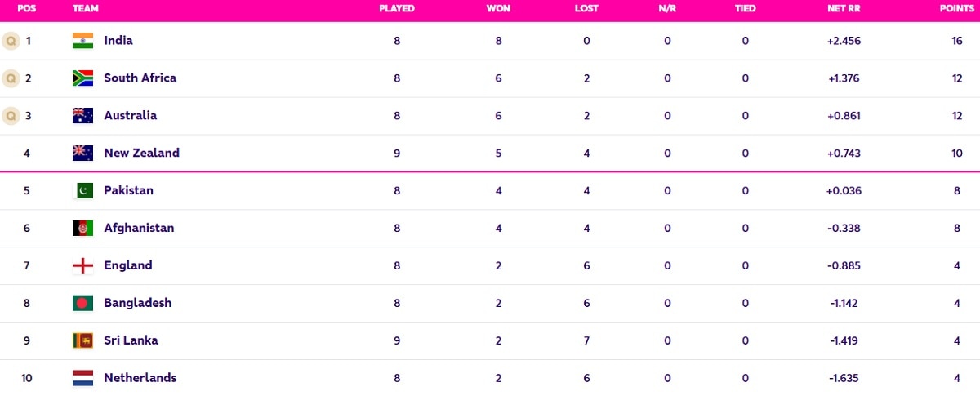
Task: Sort table by NET RR column header
Action: point(843,8)
